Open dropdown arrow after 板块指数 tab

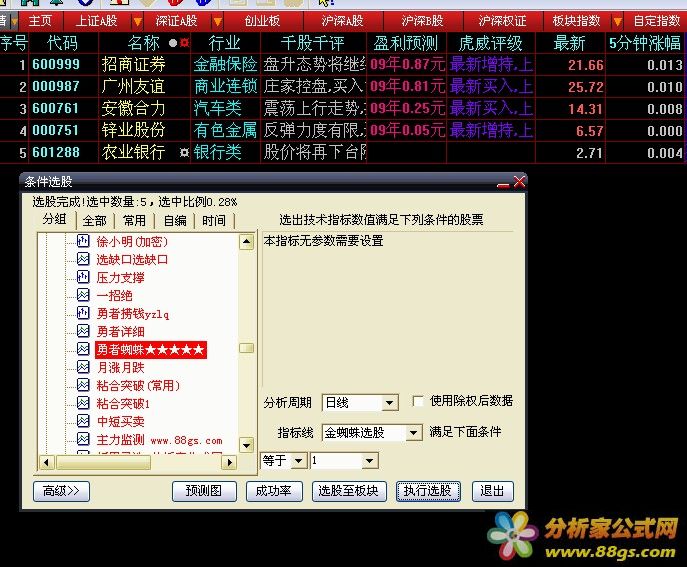(617, 21)
